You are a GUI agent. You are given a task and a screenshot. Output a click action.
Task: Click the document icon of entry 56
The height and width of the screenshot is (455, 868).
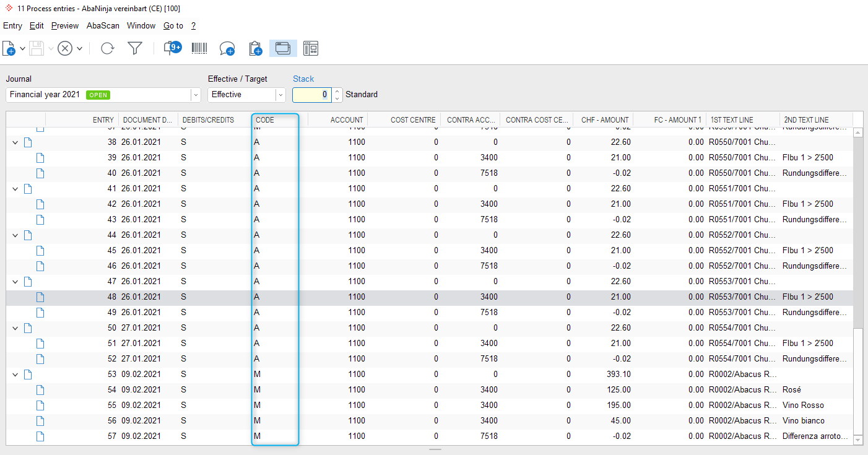[x=40, y=420]
